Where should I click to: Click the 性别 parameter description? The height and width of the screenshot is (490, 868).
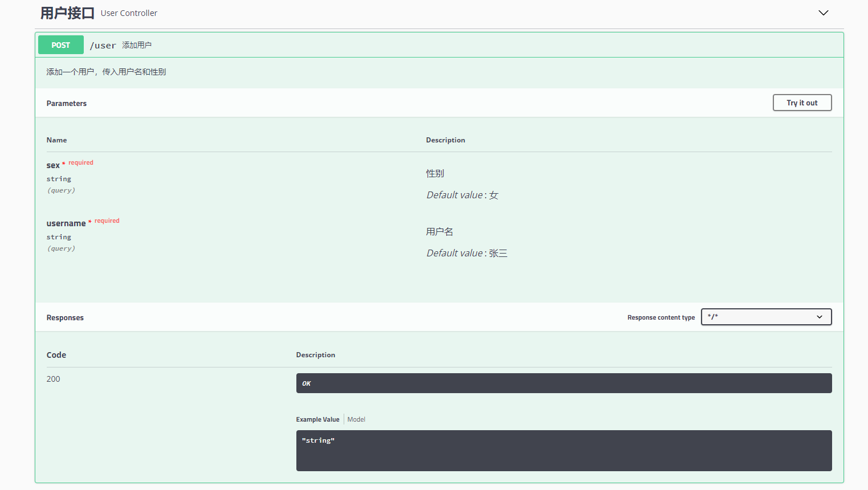435,173
